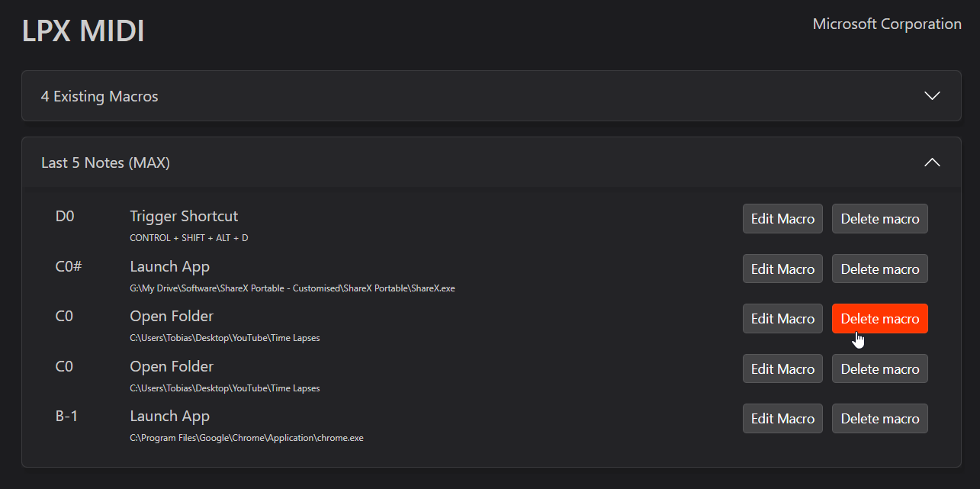Image resolution: width=980 pixels, height=489 pixels.
Task: Select the D0 note label
Action: click(x=65, y=217)
